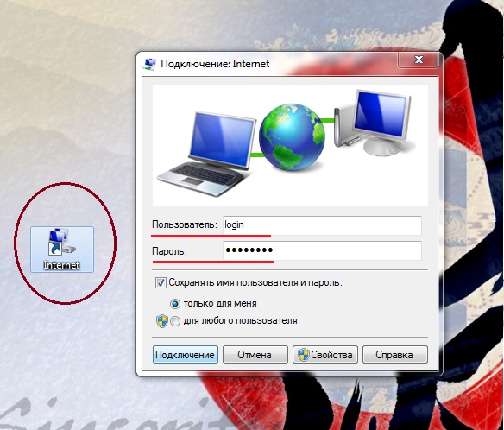This screenshot has height=430, width=504.
Task: Click the Отмена button
Action: click(255, 354)
